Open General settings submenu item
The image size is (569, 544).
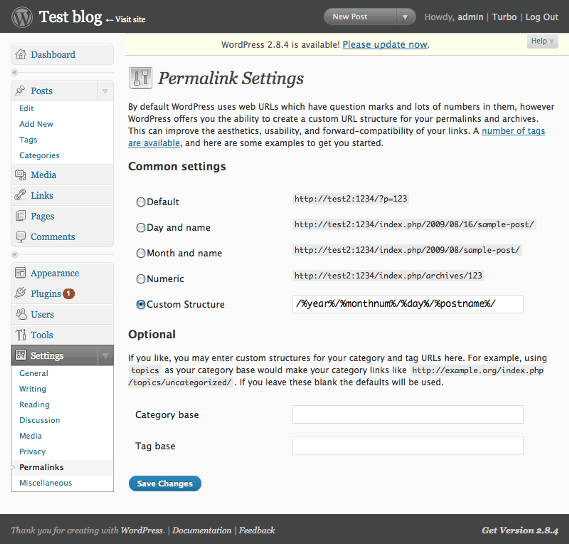click(x=34, y=373)
